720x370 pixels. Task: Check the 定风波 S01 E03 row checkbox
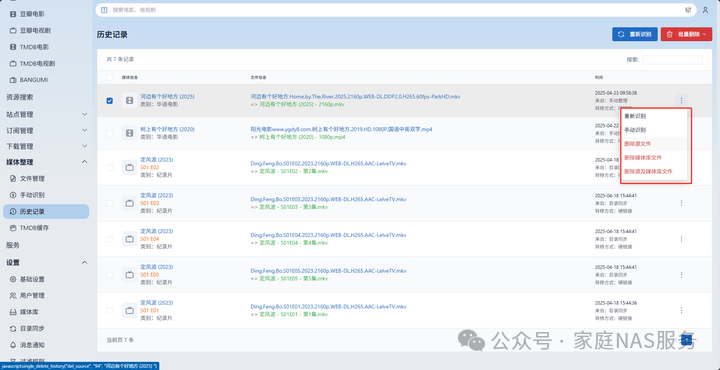[109, 203]
